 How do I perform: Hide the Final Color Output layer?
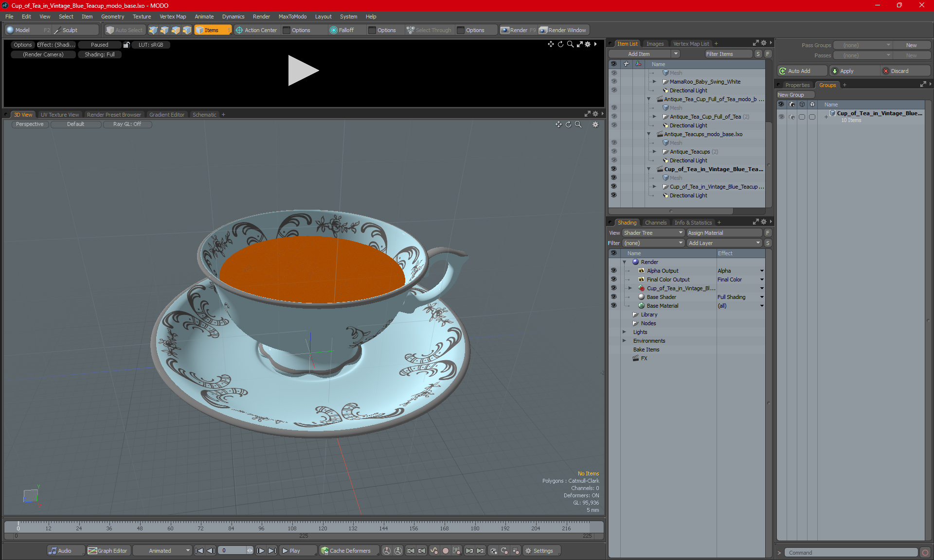coord(614,280)
